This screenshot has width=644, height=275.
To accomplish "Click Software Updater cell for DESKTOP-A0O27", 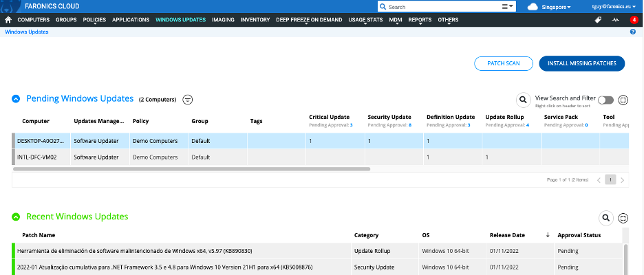I will click(96, 141).
